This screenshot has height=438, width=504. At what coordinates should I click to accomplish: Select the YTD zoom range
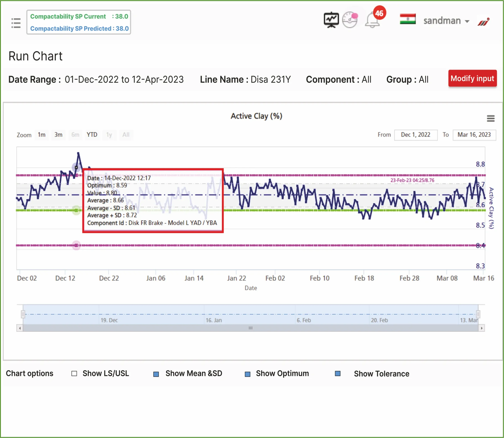[92, 135]
